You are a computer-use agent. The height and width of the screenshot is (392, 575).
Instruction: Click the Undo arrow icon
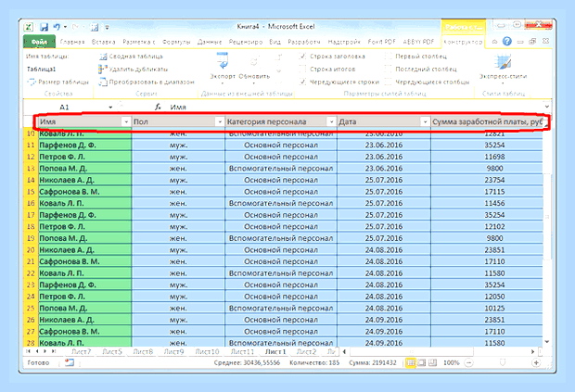pyautogui.click(x=57, y=27)
